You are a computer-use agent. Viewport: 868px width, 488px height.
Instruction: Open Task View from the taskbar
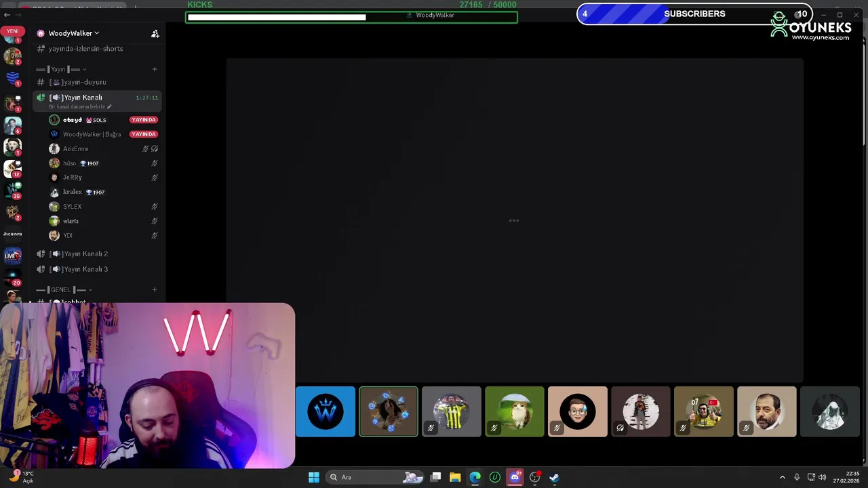coord(436,477)
